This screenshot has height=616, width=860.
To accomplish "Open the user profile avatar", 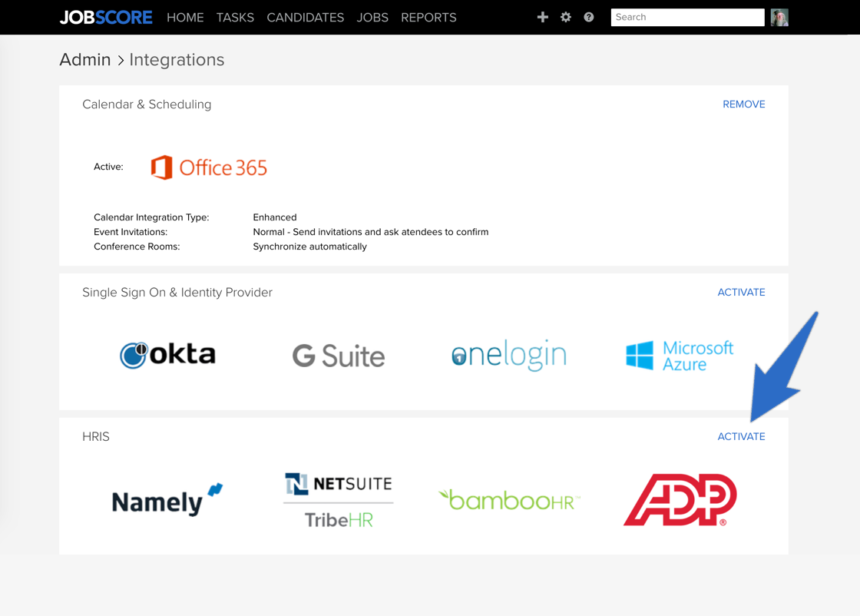I will tap(779, 18).
